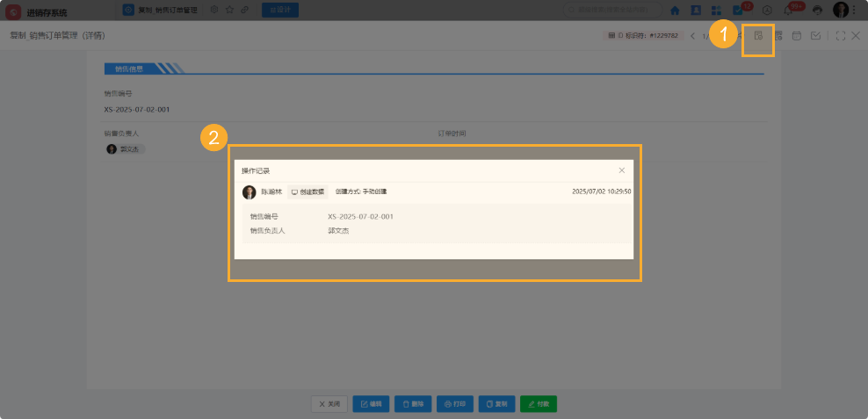Focus the global search box
This screenshot has width=868, height=419.
tap(613, 10)
